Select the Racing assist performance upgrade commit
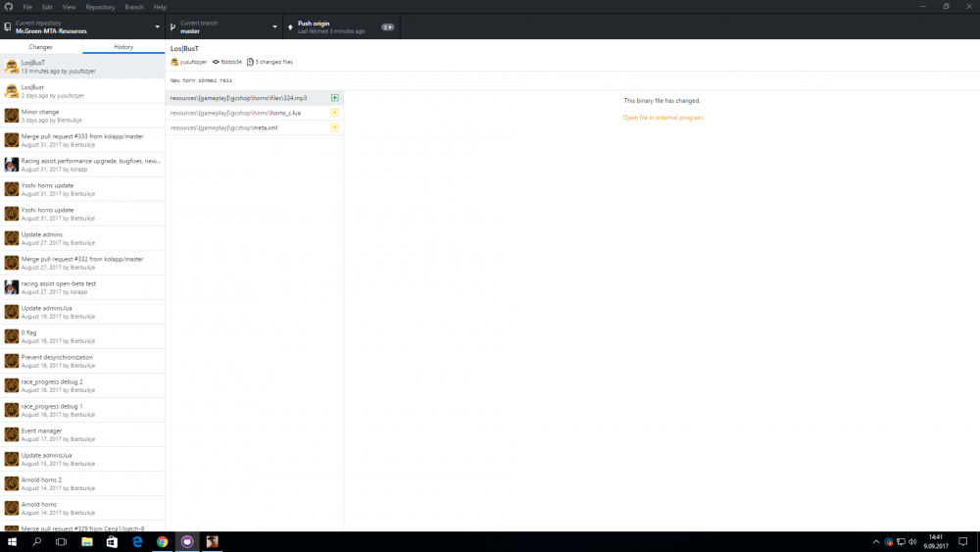Screen dimensions: 980x552 point(82,165)
